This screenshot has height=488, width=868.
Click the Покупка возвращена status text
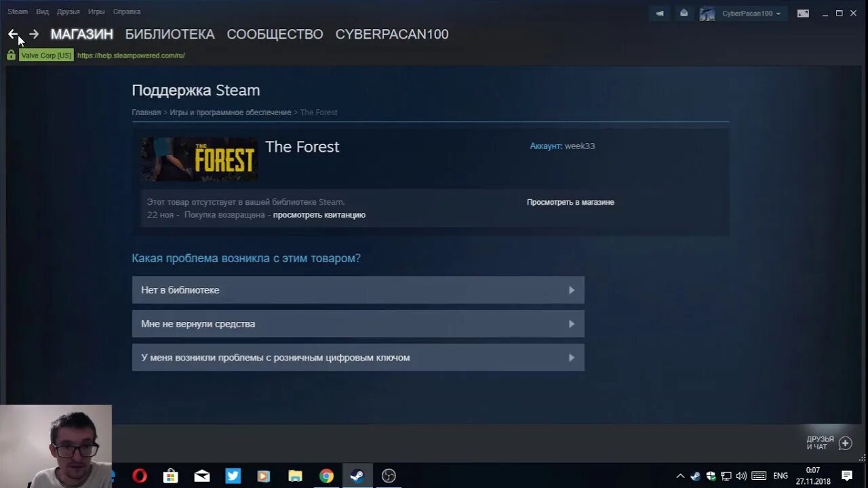tap(224, 215)
